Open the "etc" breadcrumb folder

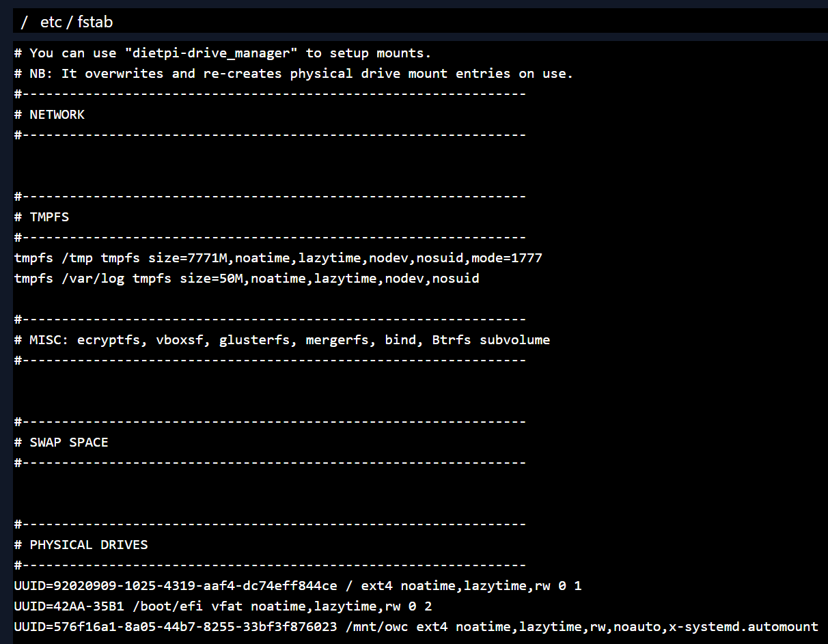51,23
